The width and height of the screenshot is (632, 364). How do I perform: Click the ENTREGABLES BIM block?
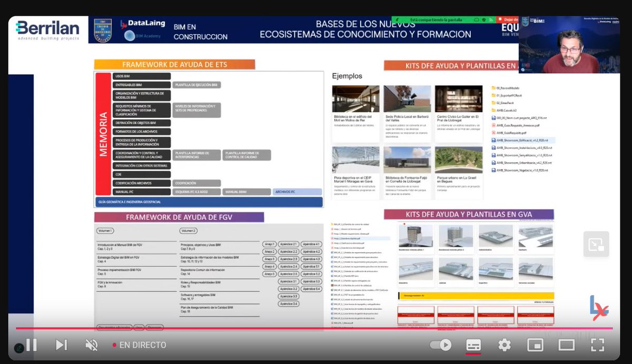(142, 85)
